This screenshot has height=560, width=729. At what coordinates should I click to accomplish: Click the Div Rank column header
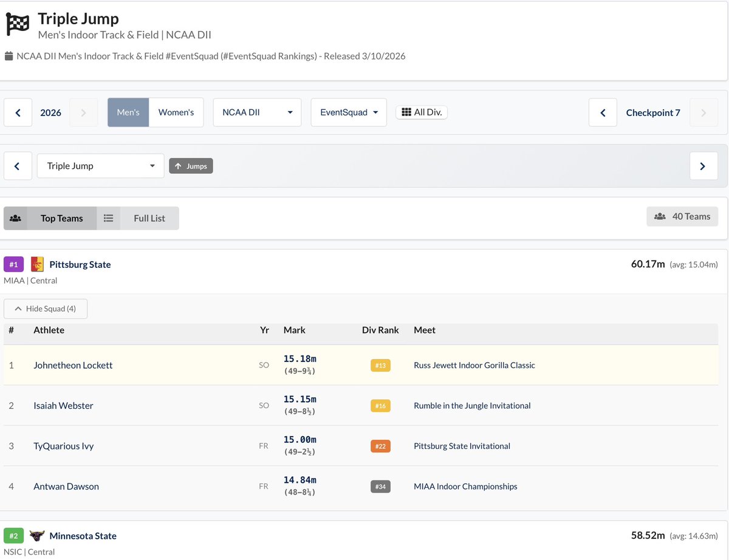click(x=380, y=330)
